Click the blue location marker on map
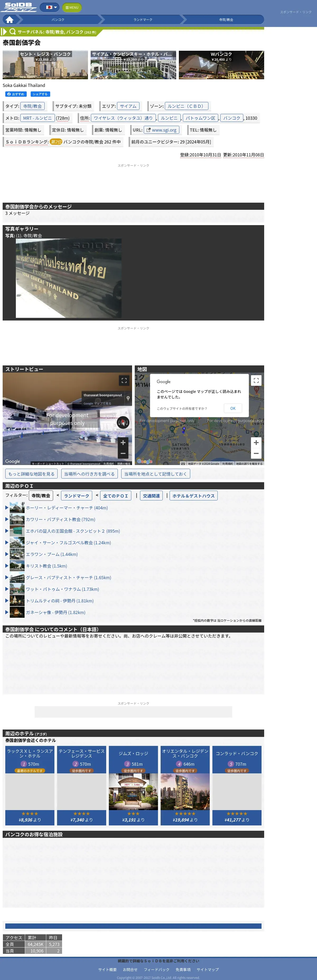 184,430
